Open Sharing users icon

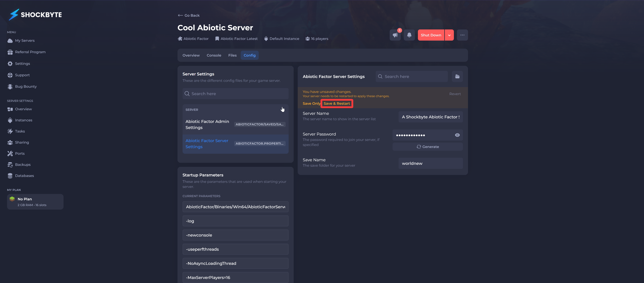[10, 142]
